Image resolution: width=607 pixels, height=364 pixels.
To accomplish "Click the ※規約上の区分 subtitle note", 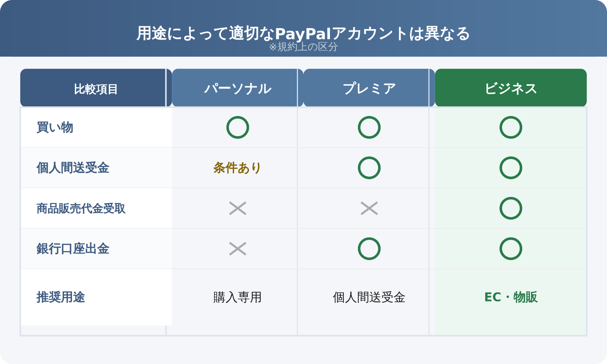I will point(303,47).
